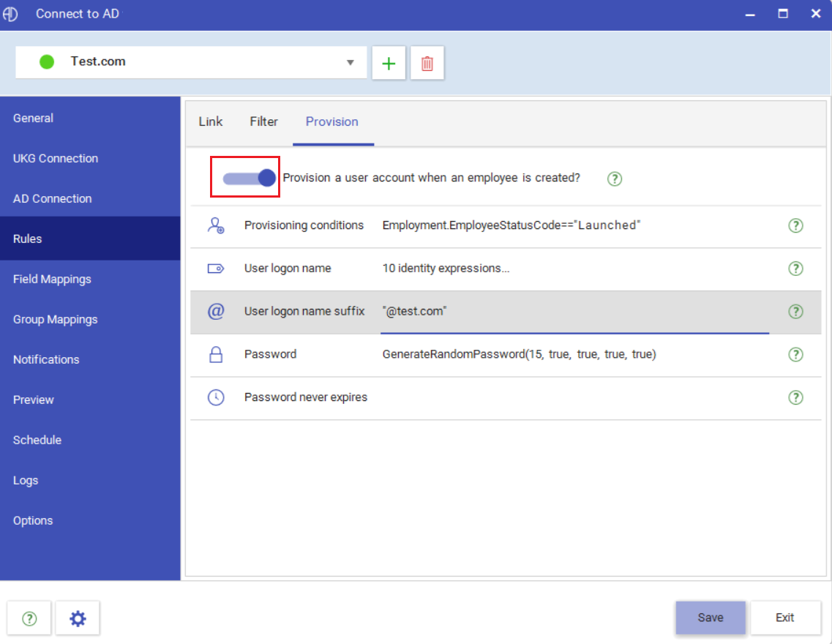Toggle provision user account switch

(x=249, y=178)
